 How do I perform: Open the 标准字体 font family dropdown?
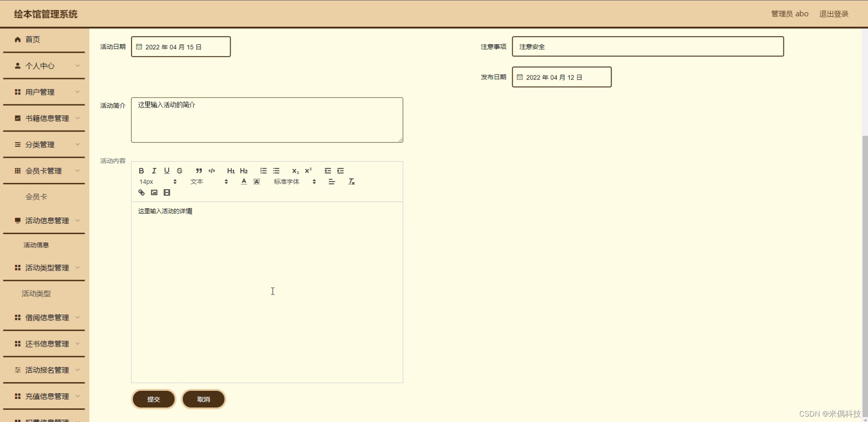pos(293,182)
